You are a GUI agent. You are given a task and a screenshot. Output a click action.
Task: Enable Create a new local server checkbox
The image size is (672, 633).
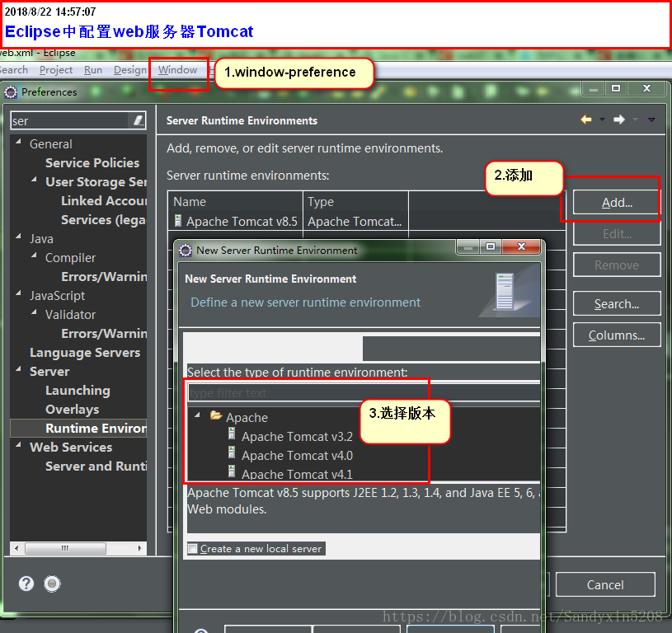[x=193, y=549]
